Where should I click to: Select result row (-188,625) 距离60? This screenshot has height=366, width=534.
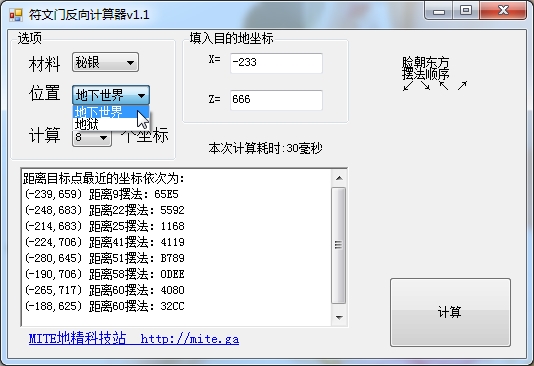tap(104, 306)
